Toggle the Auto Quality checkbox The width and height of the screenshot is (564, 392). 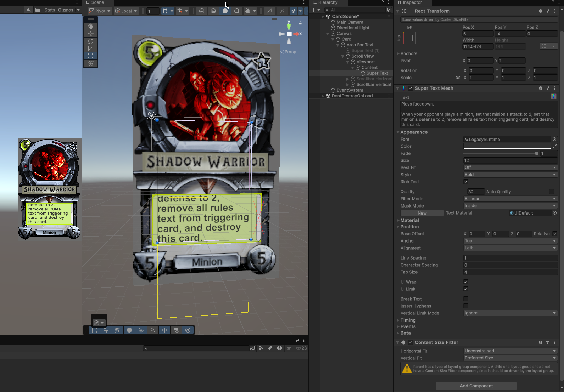pyautogui.click(x=551, y=192)
